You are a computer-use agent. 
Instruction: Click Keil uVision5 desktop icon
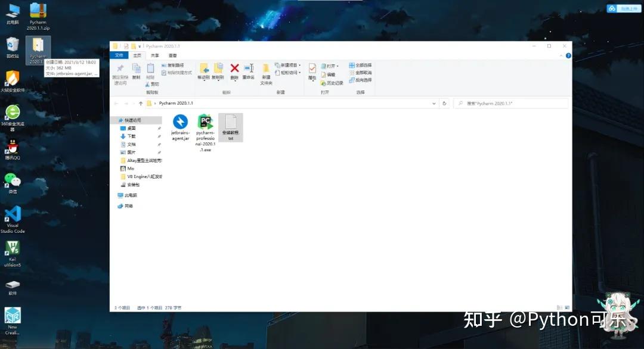tap(13, 254)
